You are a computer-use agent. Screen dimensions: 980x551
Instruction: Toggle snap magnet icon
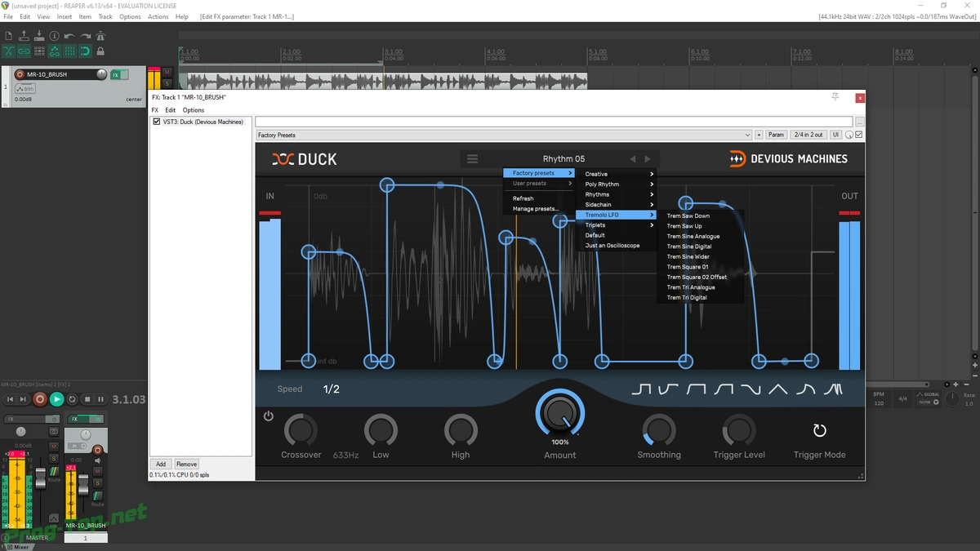click(x=85, y=51)
